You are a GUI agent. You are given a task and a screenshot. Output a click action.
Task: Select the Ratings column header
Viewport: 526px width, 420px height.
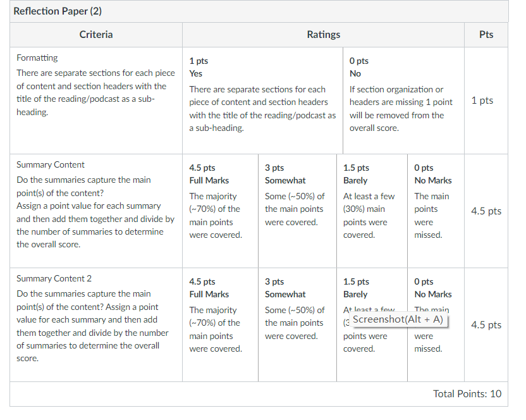(x=324, y=35)
